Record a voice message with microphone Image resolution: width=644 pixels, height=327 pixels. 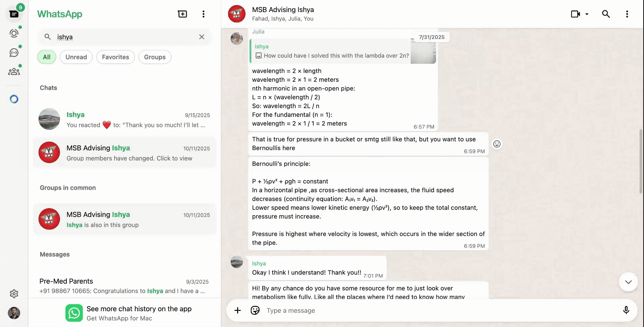(626, 311)
